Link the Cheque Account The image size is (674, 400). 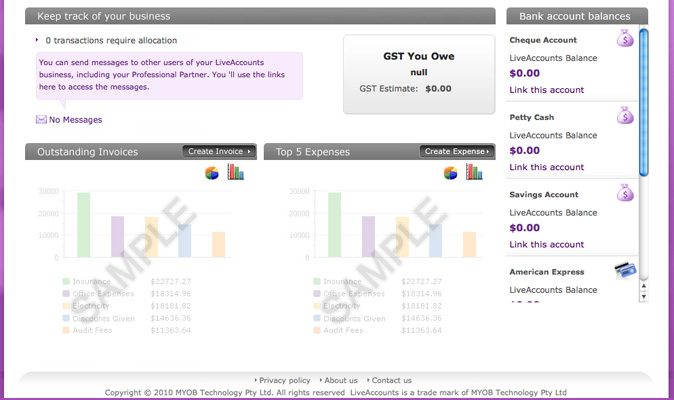546,90
